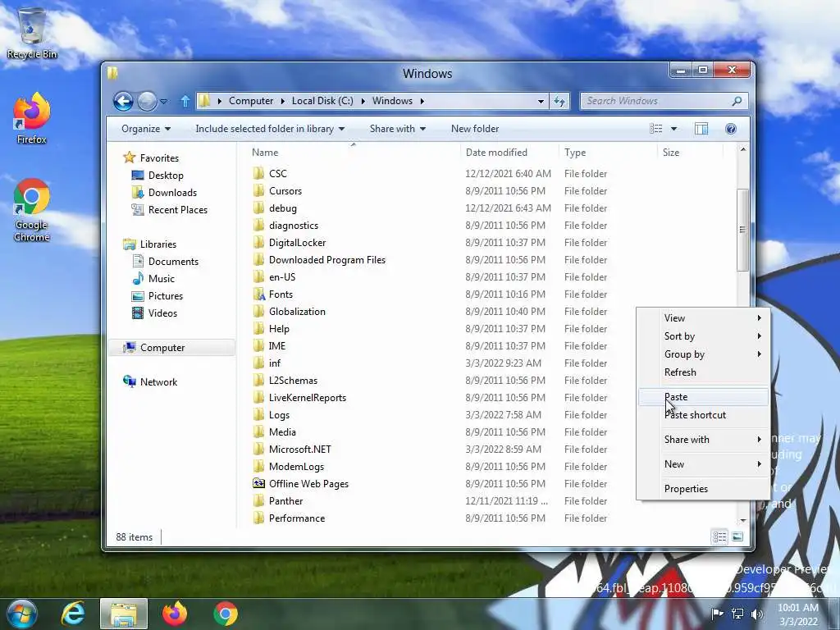Sort by Date modified column header

pyautogui.click(x=509, y=152)
